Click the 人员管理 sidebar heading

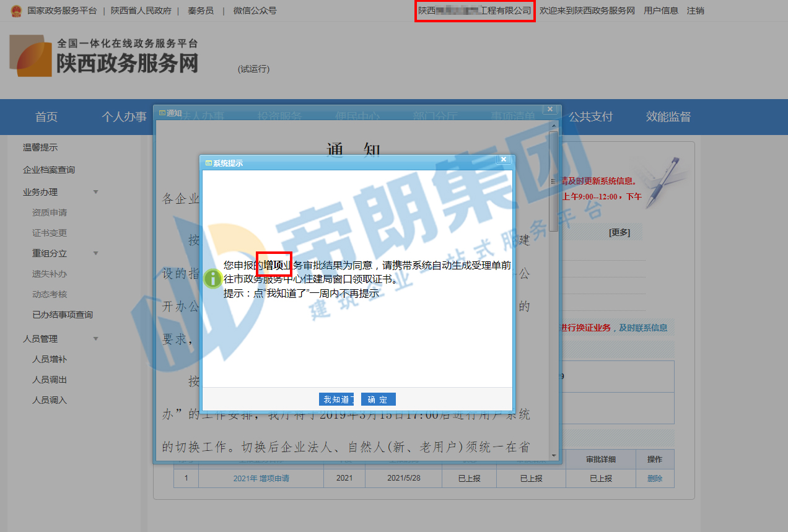[40, 339]
